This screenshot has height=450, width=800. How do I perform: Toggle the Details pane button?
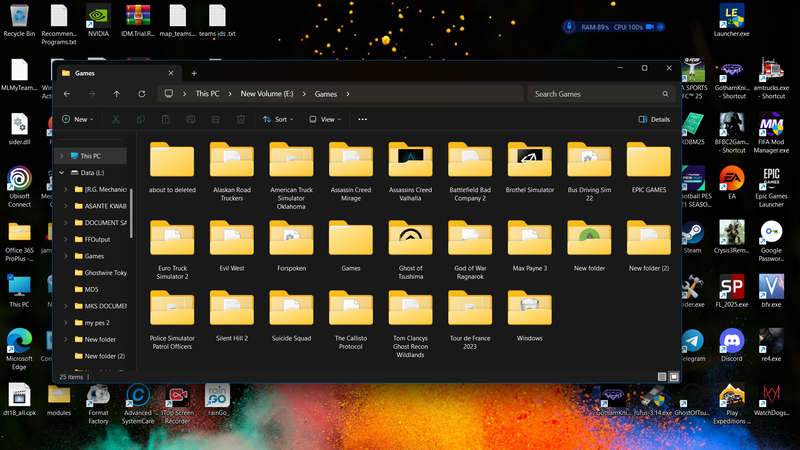click(x=654, y=119)
